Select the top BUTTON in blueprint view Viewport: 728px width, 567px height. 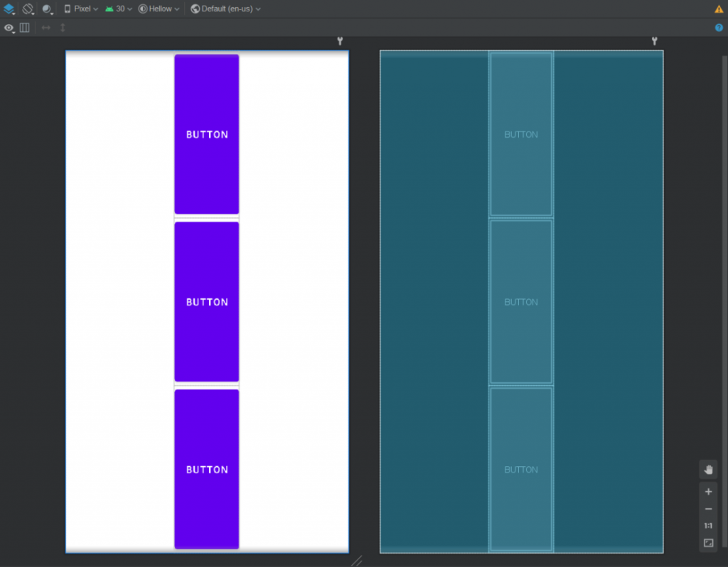click(521, 134)
